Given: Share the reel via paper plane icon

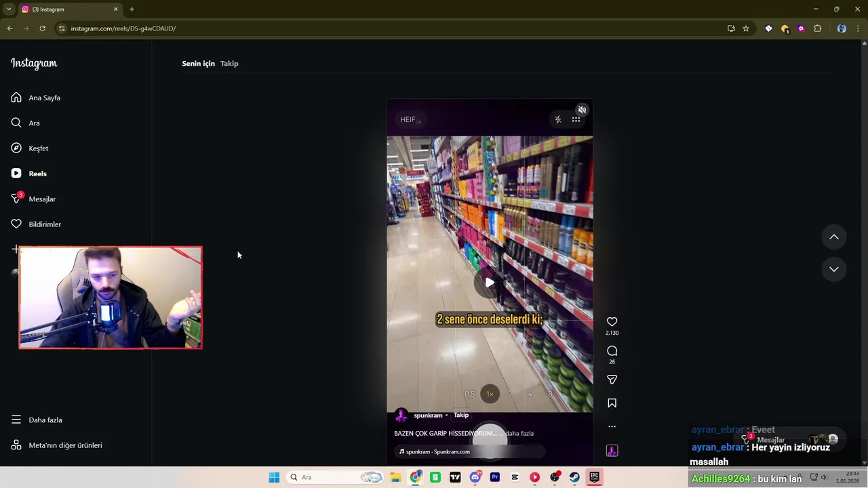Looking at the screenshot, I should click(x=612, y=380).
